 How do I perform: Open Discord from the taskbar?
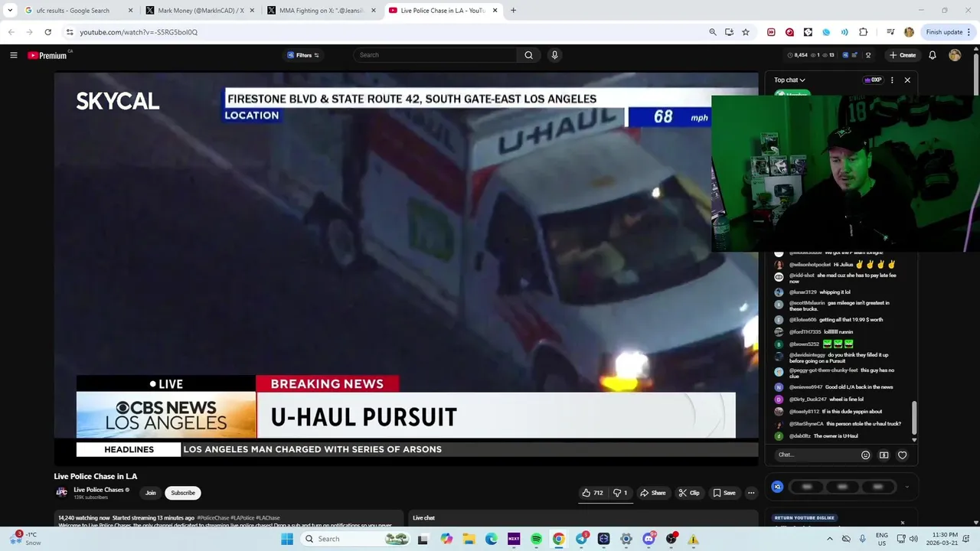pos(648,539)
